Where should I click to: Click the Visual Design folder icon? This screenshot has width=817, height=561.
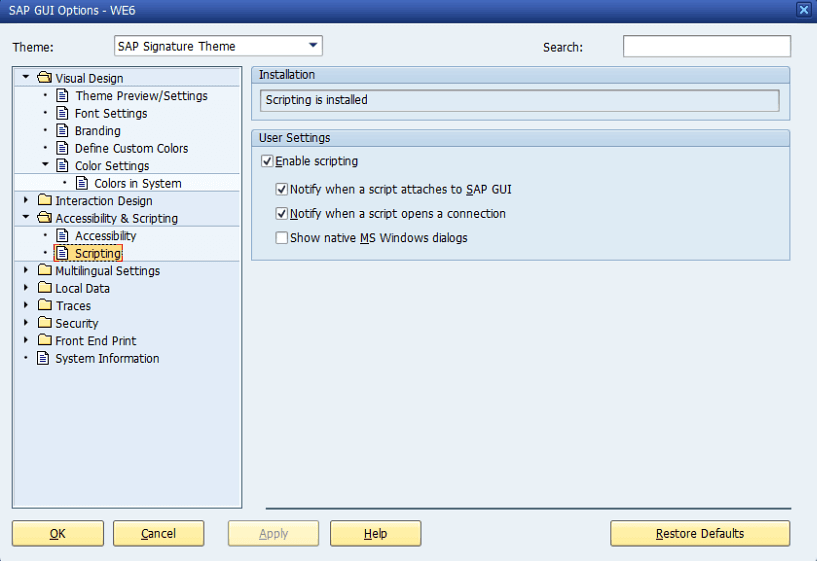pos(45,78)
